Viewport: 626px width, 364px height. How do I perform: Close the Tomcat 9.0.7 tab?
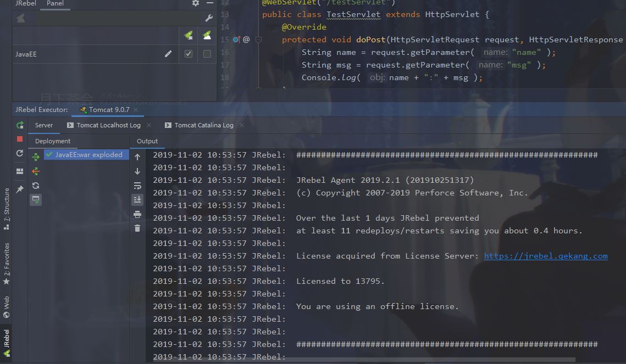coord(136,110)
